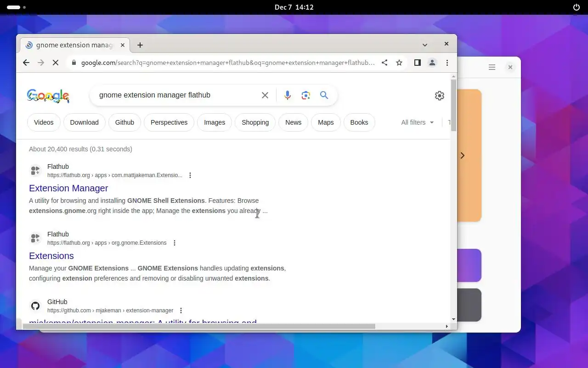Open the Extensions result link
The width and height of the screenshot is (588, 368).
click(51, 256)
